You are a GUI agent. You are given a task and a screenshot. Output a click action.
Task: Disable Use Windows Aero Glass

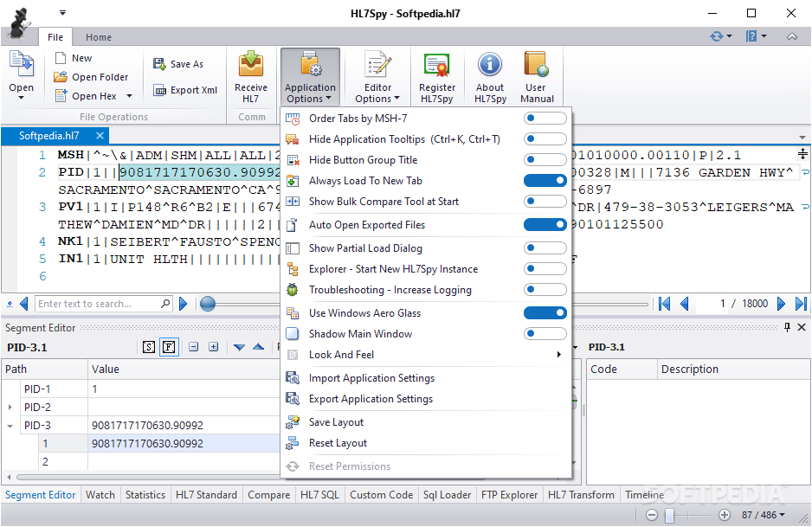pos(545,312)
